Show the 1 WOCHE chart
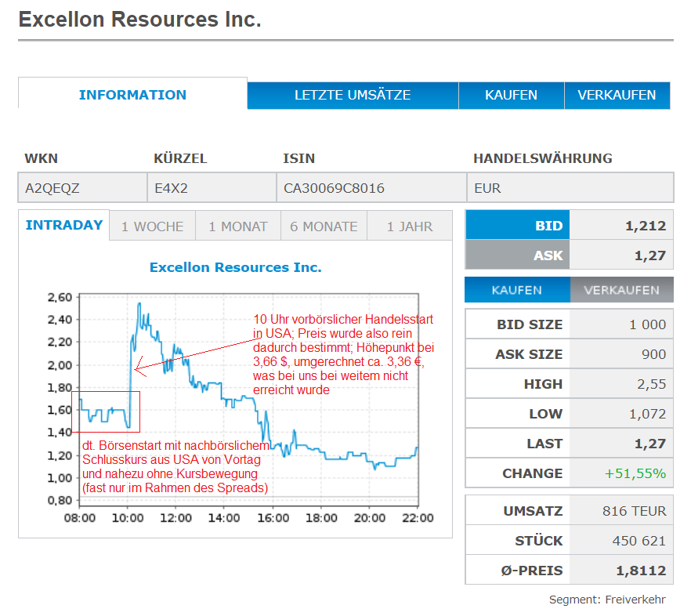 (152, 226)
